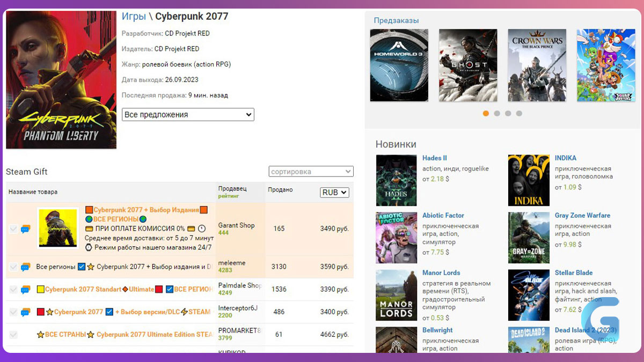644x362 pixels.
Task: Tick the checkbox in the PROMARKET row
Action: click(13, 335)
